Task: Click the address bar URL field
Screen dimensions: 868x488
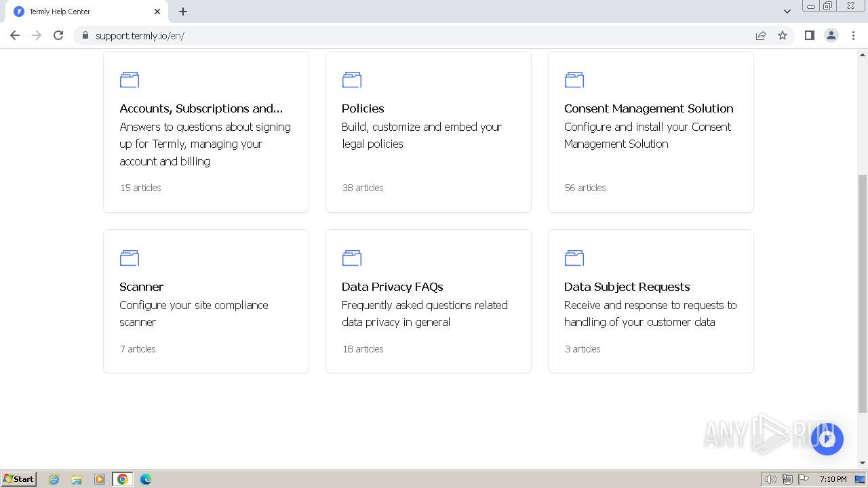Action: pyautogui.click(x=407, y=35)
